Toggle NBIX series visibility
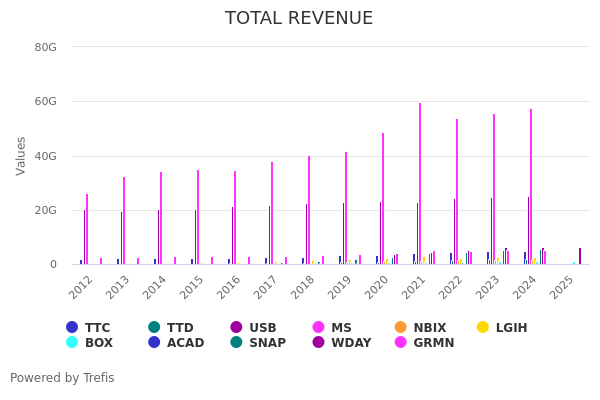 click(401, 327)
